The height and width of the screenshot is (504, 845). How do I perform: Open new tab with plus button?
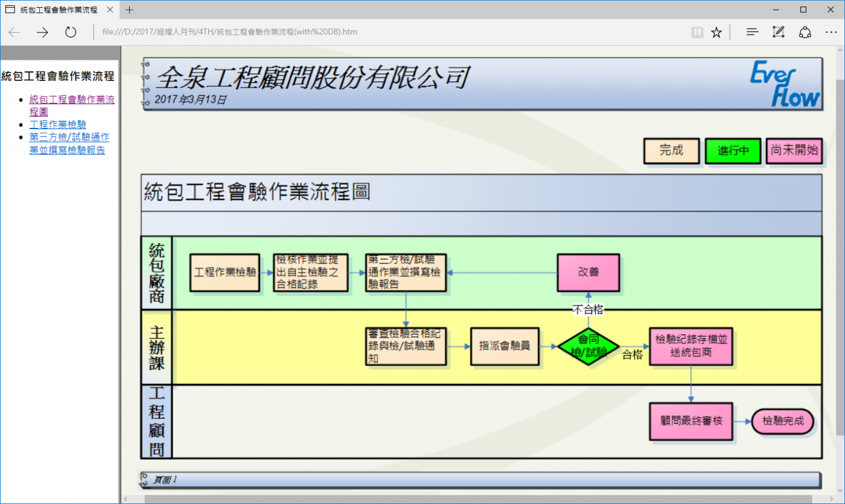[x=129, y=10]
